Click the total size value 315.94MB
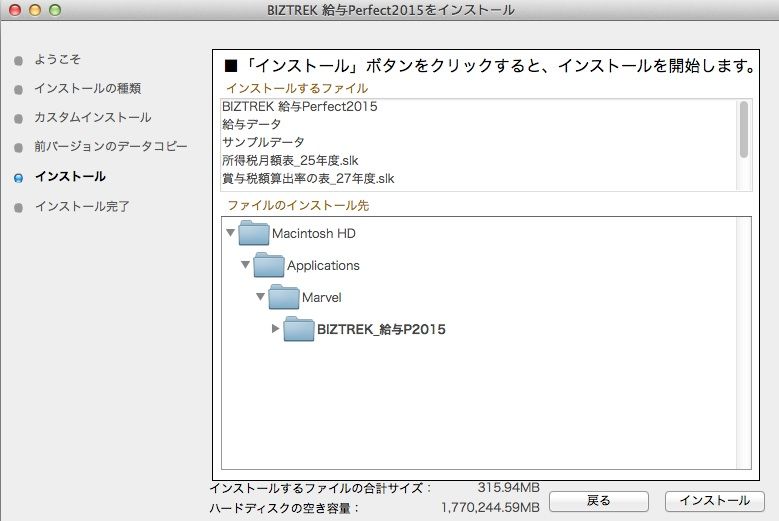Image resolution: width=779 pixels, height=521 pixels. (508, 488)
